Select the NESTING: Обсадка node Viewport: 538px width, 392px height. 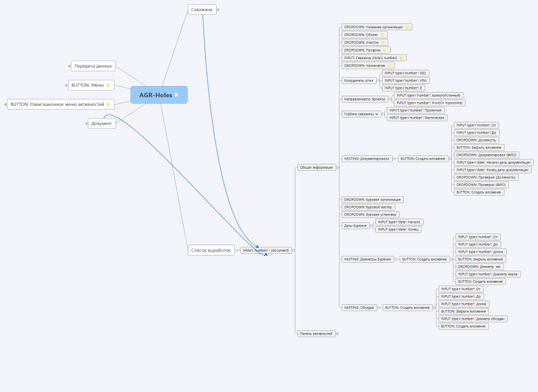point(360,307)
